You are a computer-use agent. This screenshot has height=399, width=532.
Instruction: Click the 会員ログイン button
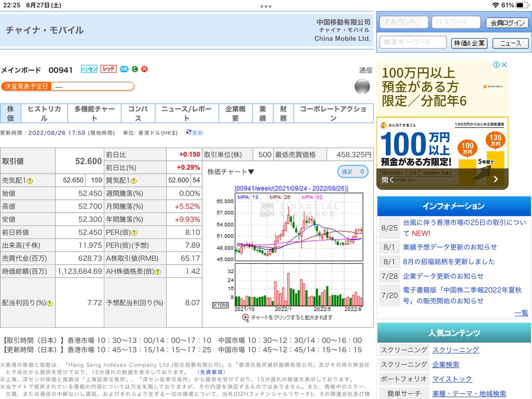pos(507,23)
